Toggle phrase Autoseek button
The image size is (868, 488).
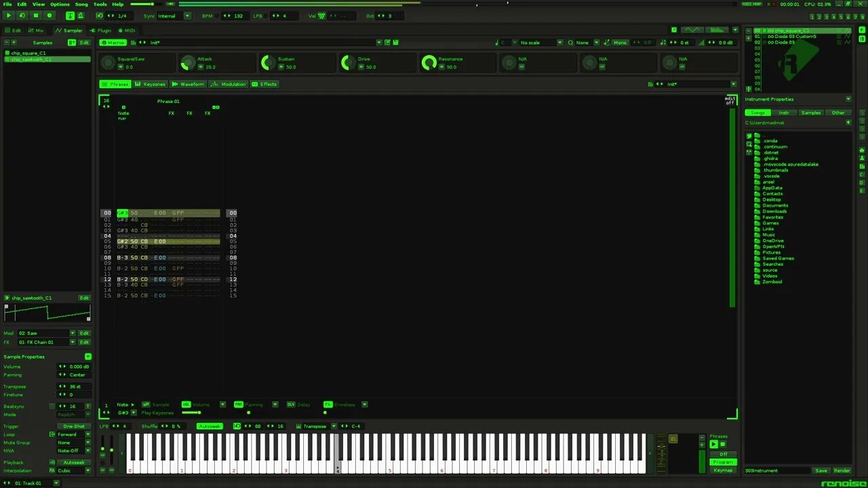click(x=210, y=426)
